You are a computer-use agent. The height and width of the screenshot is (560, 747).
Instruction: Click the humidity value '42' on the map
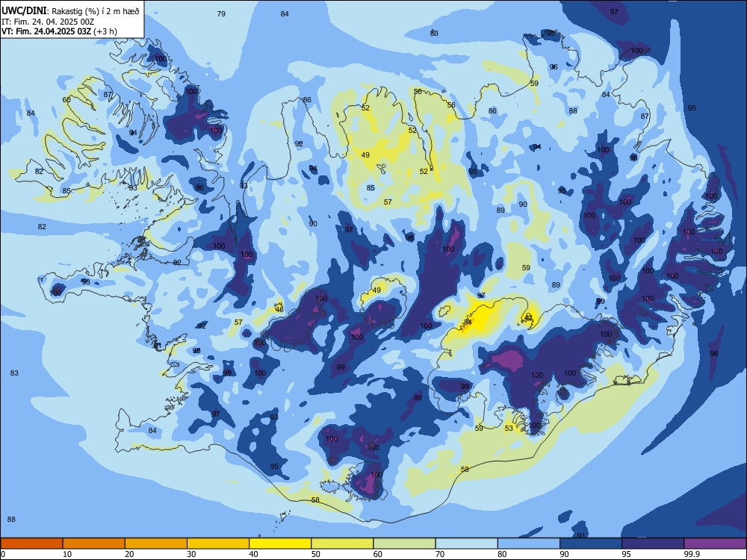[x=528, y=317]
